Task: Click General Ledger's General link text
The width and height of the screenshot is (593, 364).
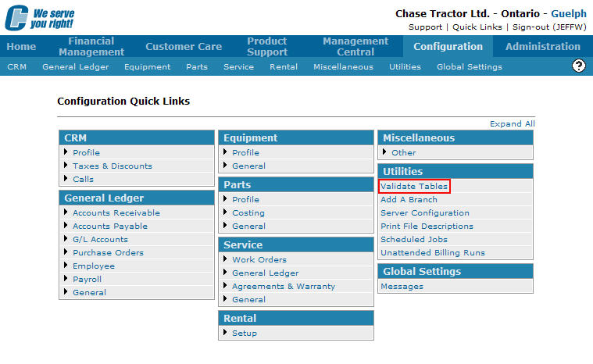Action: pos(90,293)
